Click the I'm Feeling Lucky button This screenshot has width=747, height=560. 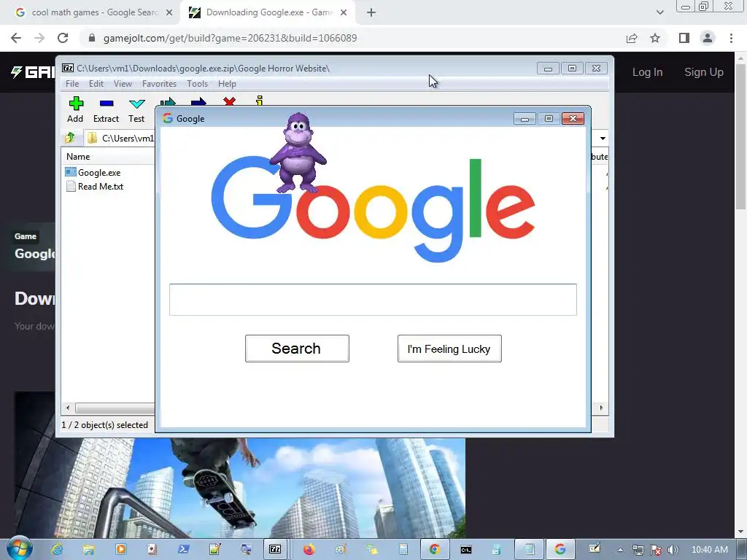[449, 349]
